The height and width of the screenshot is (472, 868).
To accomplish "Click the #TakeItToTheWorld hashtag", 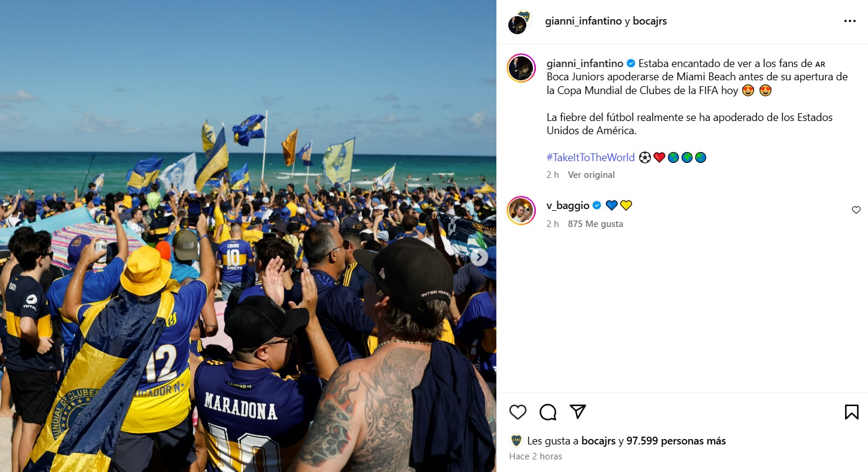I will point(590,158).
